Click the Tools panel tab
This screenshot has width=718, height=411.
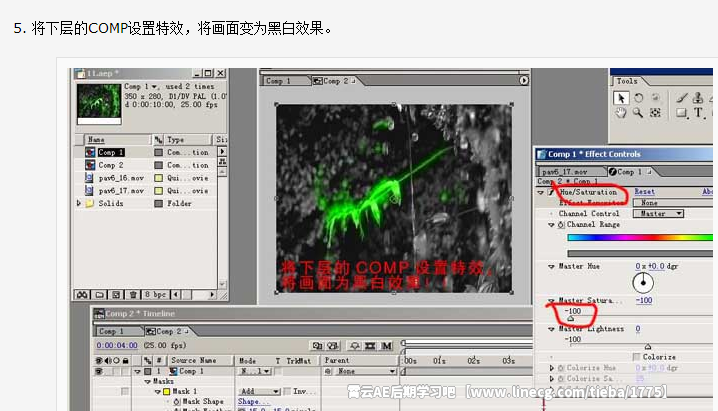click(x=626, y=81)
